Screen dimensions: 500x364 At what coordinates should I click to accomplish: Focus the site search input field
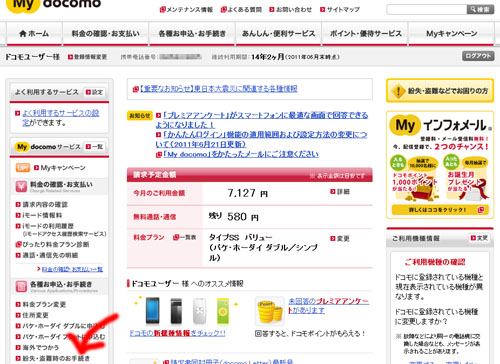point(427,9)
